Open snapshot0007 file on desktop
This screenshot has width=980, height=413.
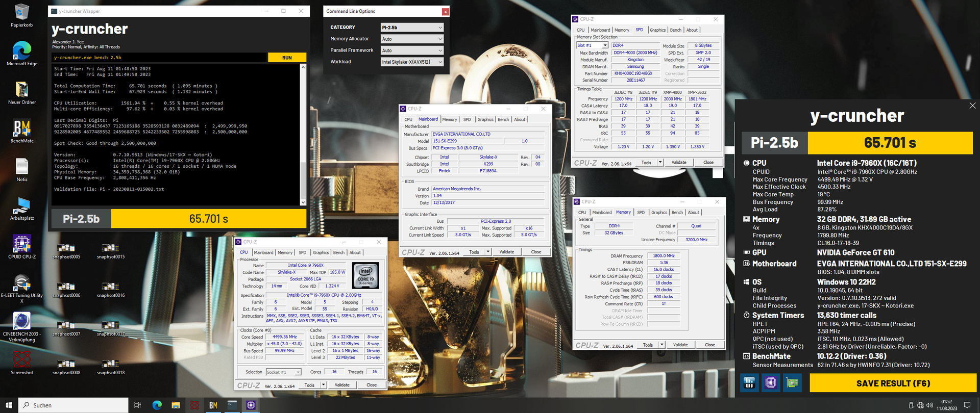66,329
